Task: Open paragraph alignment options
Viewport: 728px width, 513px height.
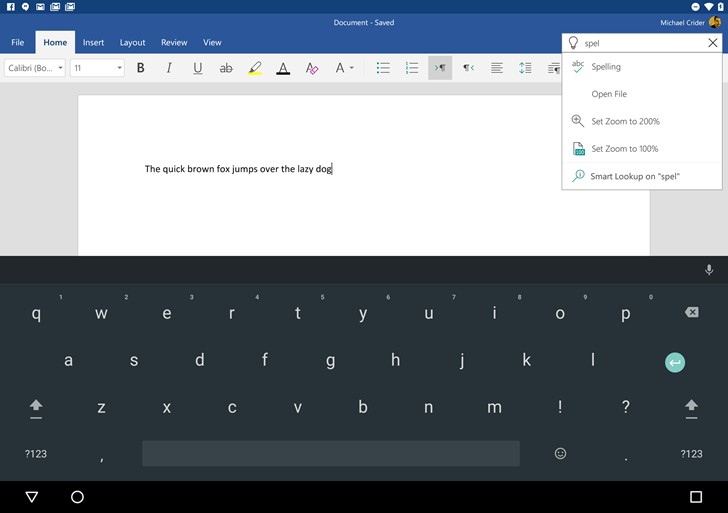Action: (497, 68)
